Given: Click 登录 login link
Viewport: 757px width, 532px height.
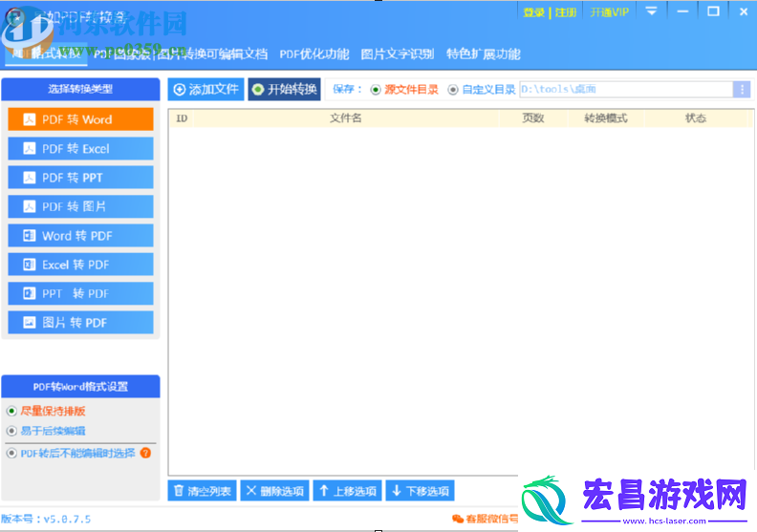Looking at the screenshot, I should [x=534, y=12].
